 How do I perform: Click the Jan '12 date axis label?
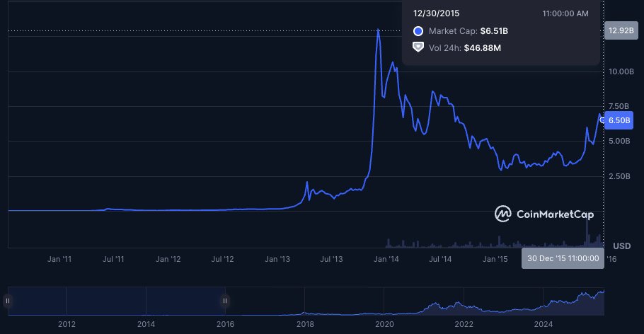[x=168, y=259]
